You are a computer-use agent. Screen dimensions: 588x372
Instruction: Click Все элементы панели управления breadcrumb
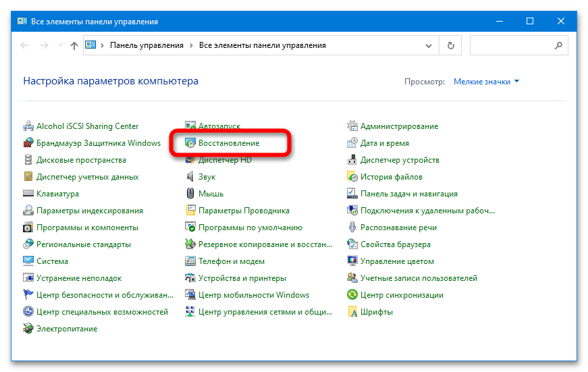coord(263,45)
